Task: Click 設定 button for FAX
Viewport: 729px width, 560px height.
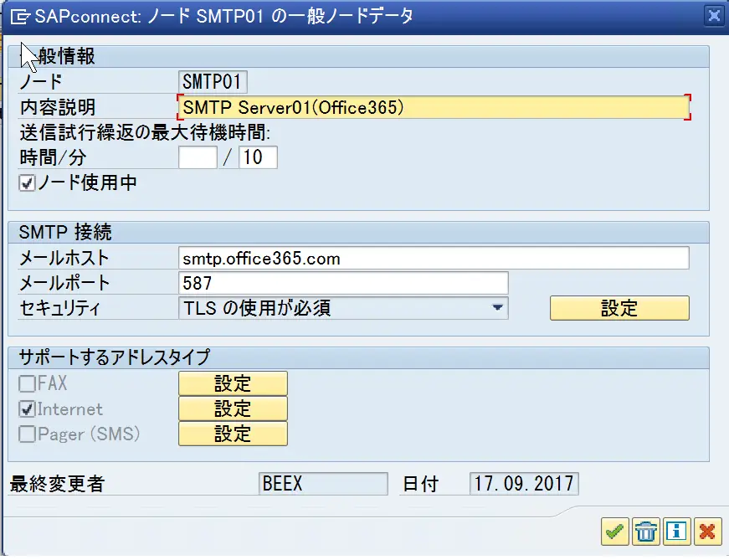Action: pyautogui.click(x=233, y=383)
